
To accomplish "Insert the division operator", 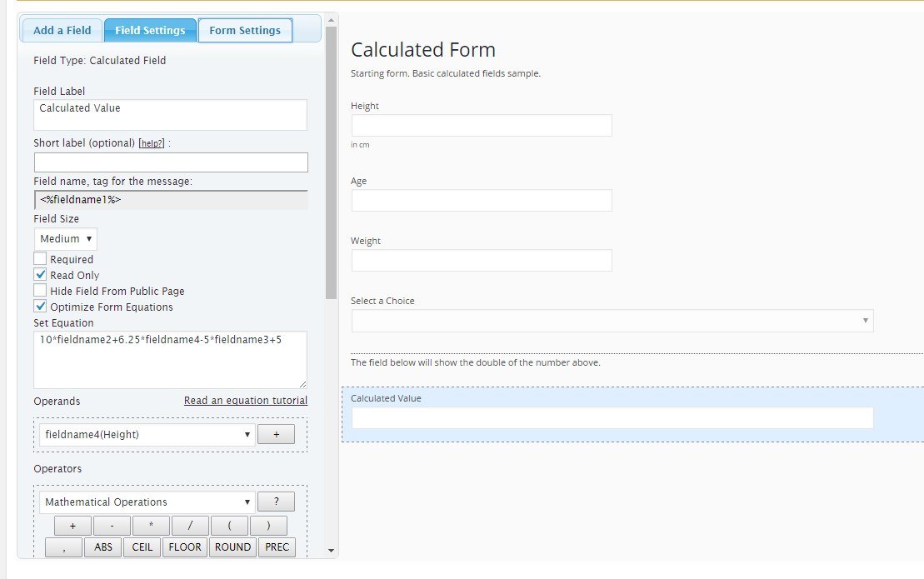I will pyautogui.click(x=190, y=526).
